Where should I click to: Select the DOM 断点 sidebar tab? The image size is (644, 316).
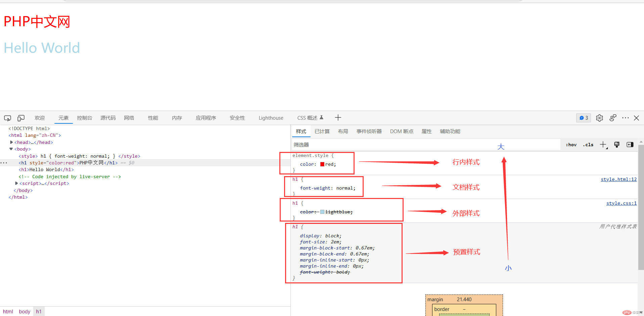(402, 131)
